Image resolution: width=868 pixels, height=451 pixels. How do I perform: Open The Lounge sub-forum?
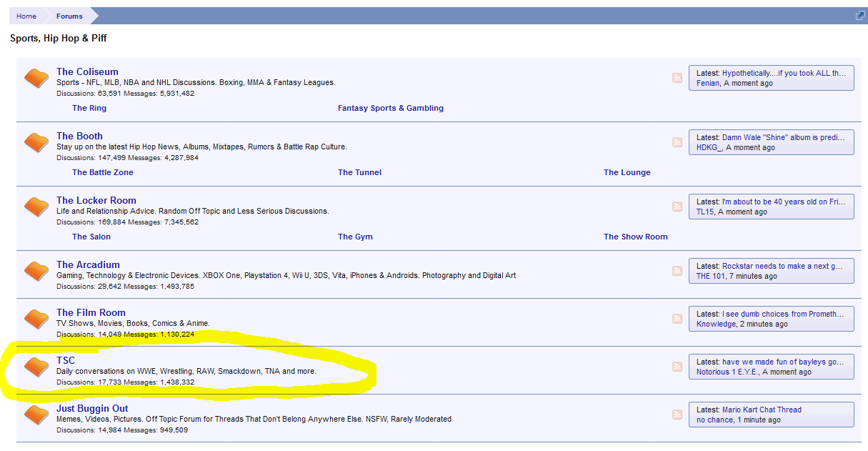pos(627,172)
